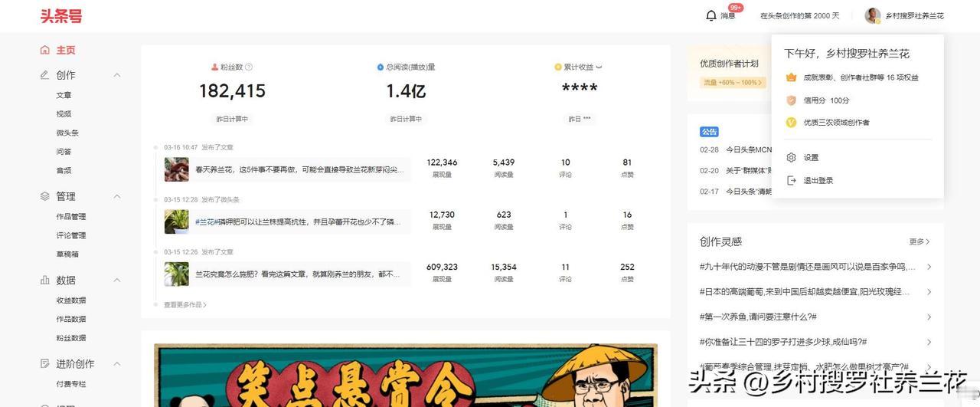Click the 进阶创作 book icon
Viewport: 980px width, 407px height.
[x=45, y=363]
